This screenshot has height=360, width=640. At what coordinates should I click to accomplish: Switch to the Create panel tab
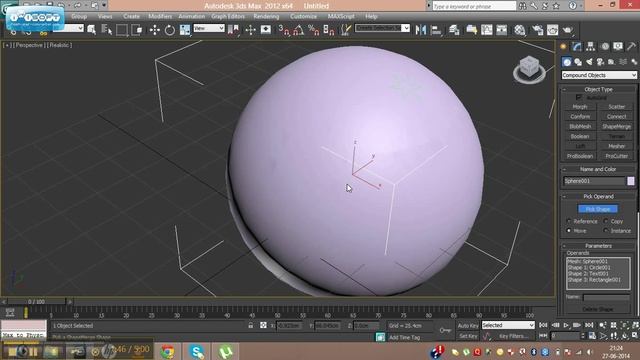pyautogui.click(x=563, y=47)
